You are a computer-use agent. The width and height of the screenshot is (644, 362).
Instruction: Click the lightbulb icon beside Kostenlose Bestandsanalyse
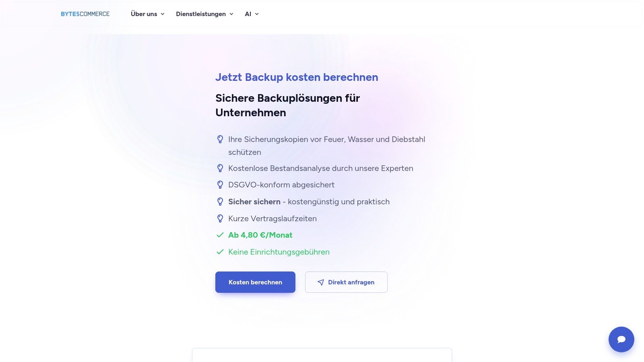[220, 169]
